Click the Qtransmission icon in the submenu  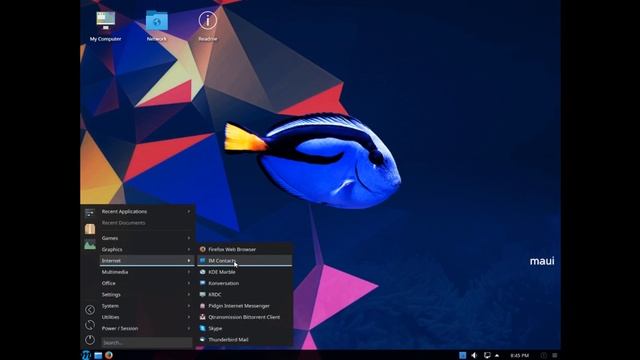coord(202,317)
